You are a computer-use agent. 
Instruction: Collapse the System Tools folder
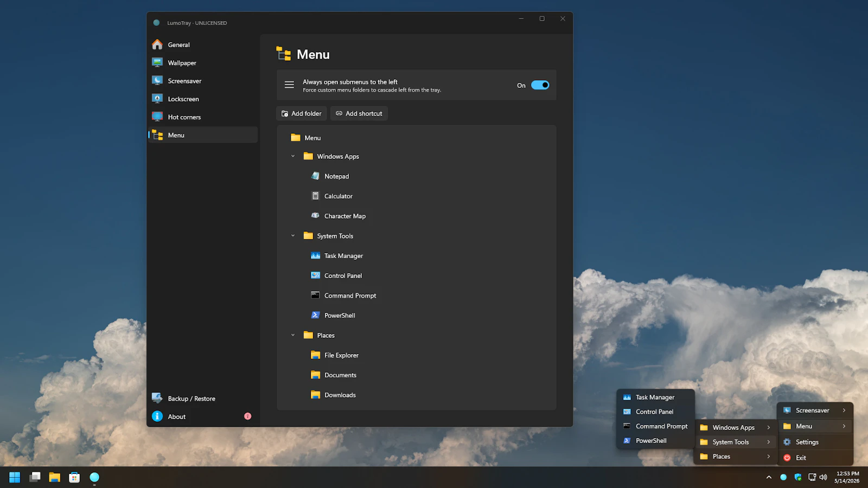293,236
